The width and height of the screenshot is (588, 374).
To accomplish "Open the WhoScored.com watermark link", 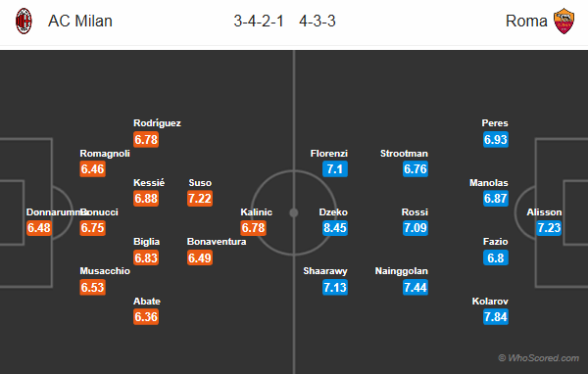I will click(538, 358).
